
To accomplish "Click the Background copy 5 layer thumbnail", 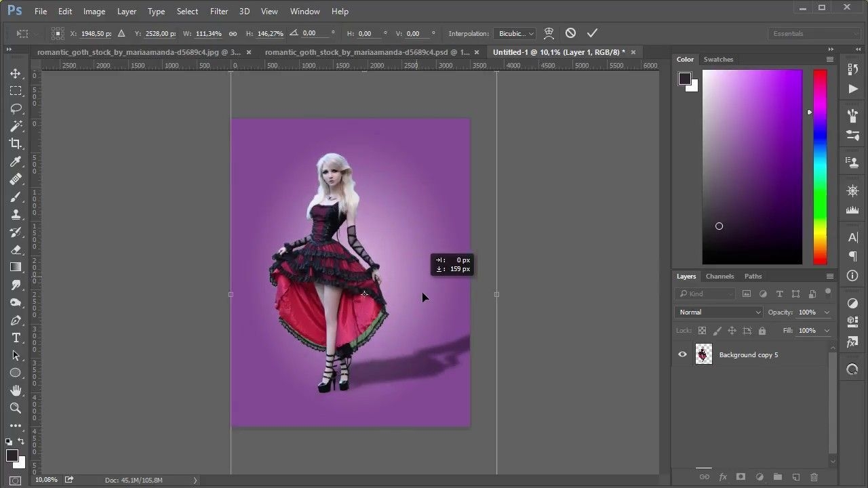I will tap(704, 354).
